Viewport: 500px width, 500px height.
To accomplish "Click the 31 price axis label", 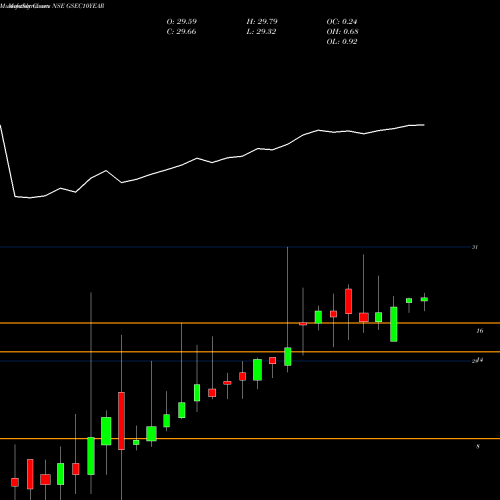I will click(x=475, y=247).
